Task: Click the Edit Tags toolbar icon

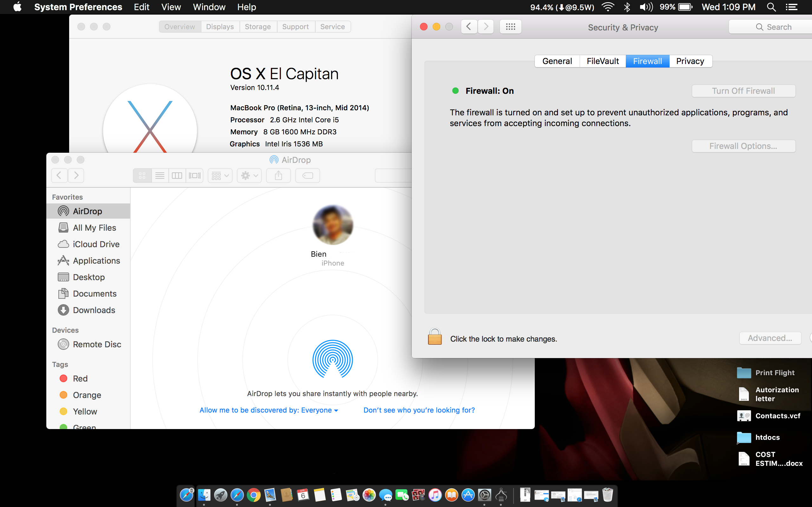Action: coord(307,175)
